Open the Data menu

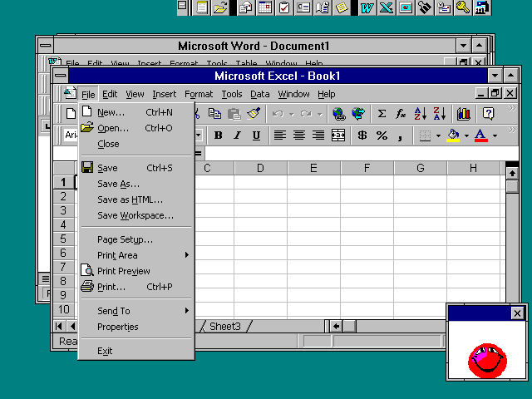pyautogui.click(x=260, y=94)
